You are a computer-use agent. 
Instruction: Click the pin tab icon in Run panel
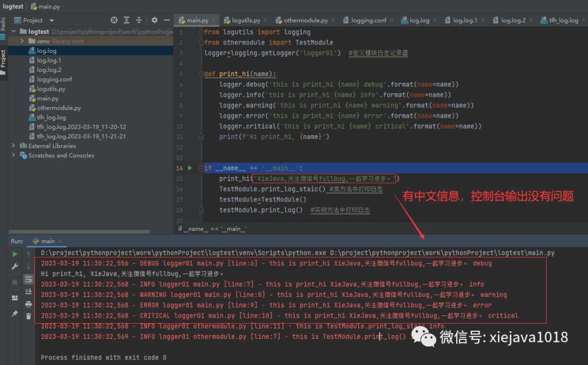15,313
